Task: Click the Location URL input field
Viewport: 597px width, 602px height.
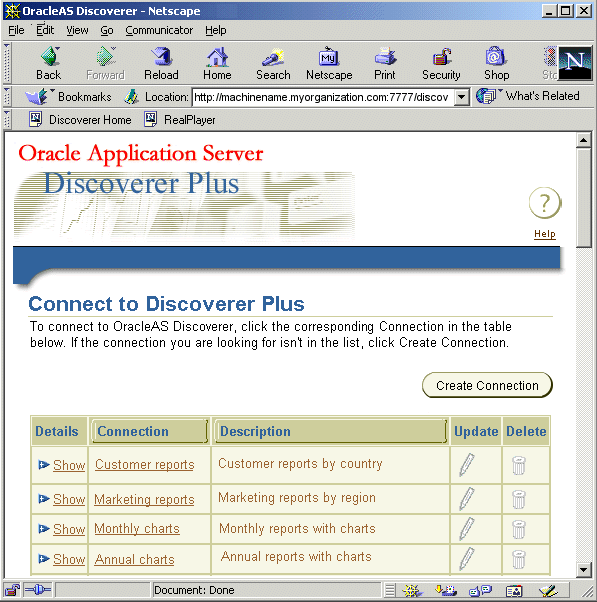Action: [x=323, y=97]
